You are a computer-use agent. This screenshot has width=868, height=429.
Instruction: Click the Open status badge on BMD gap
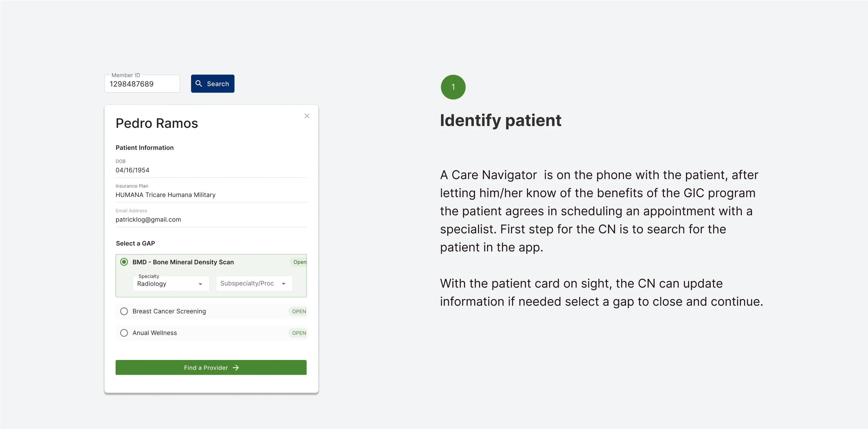(x=299, y=262)
